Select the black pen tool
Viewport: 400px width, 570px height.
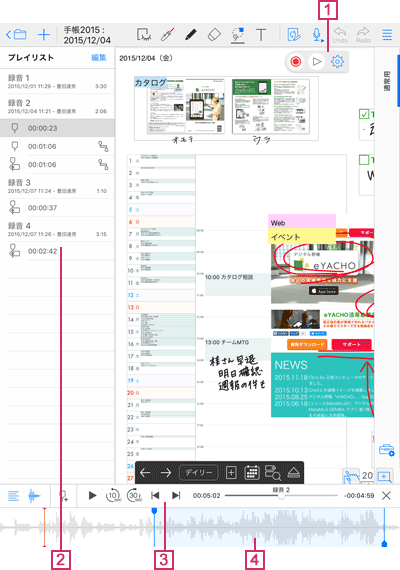[x=191, y=35]
